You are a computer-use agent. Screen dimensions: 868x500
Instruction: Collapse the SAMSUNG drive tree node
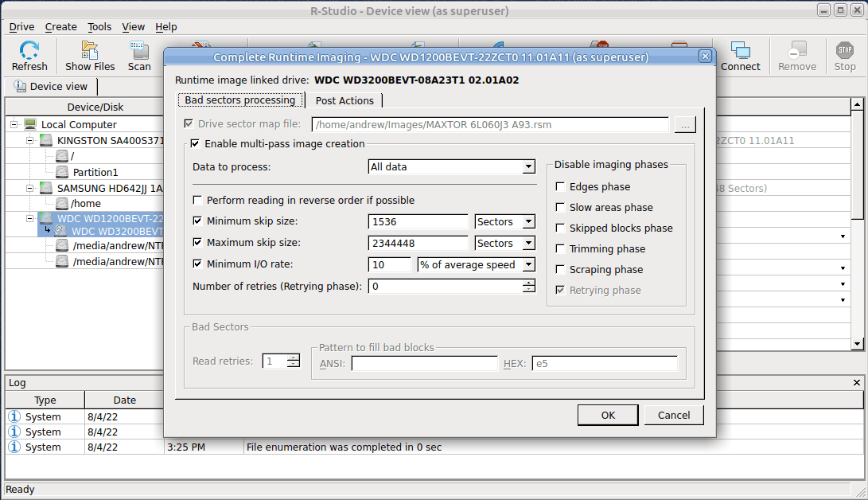pyautogui.click(x=30, y=188)
